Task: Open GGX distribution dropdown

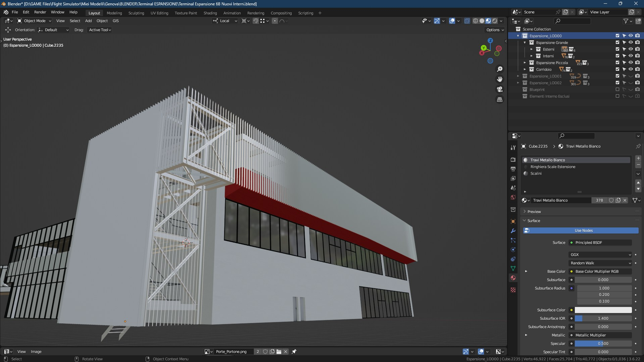Action: (600, 255)
